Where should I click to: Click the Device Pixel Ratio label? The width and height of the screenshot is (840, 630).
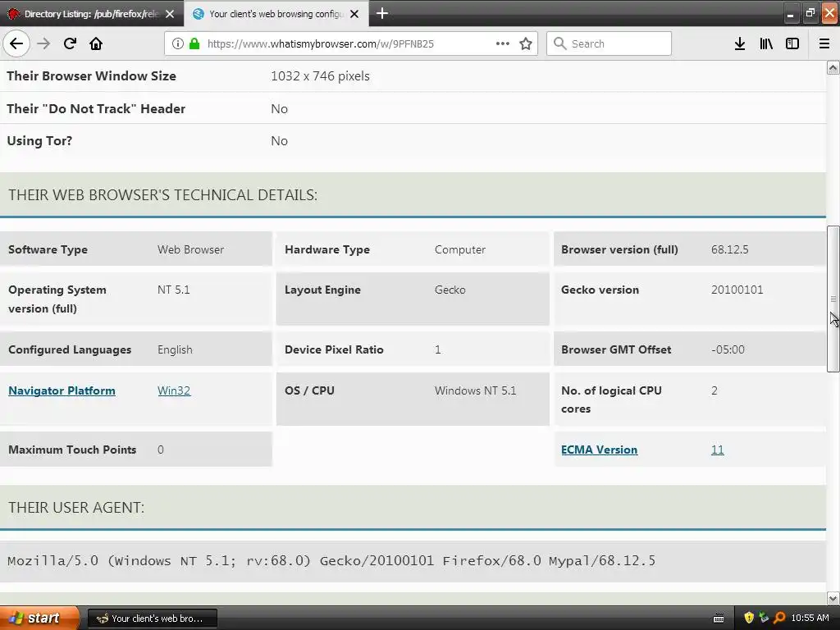click(334, 349)
